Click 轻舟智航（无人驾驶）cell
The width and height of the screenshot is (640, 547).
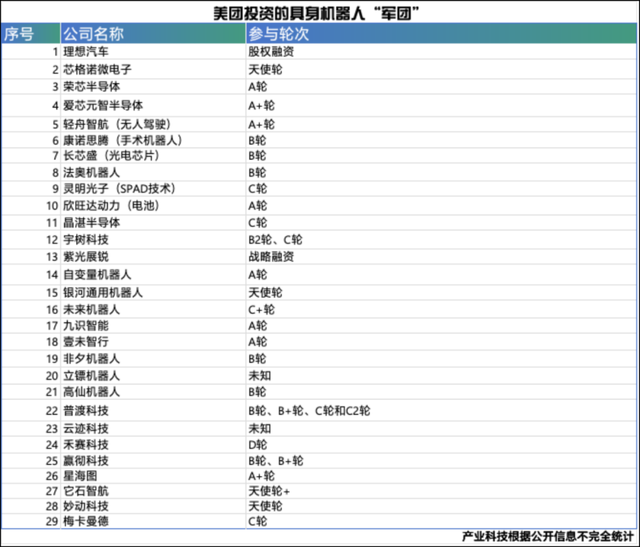(153, 124)
